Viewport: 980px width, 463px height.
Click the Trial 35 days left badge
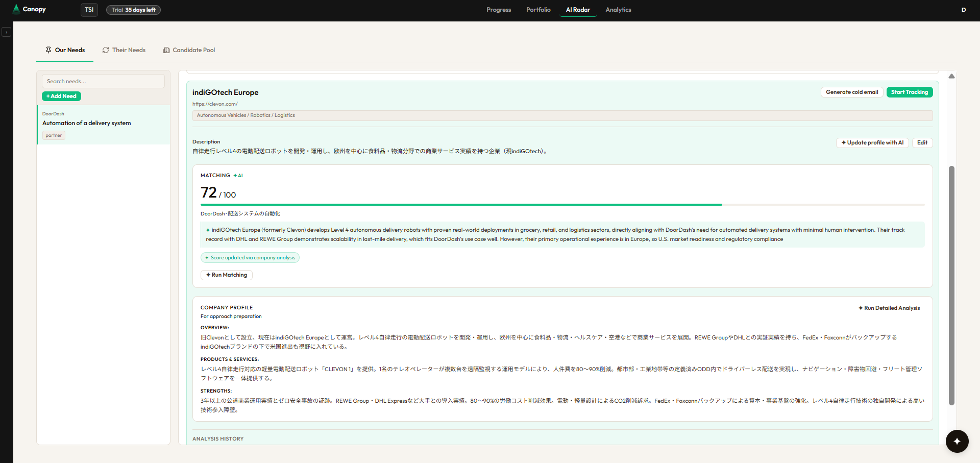coord(133,10)
